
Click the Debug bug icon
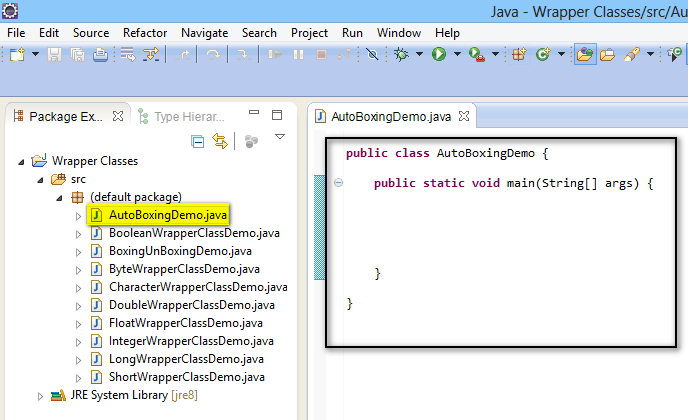coord(401,54)
